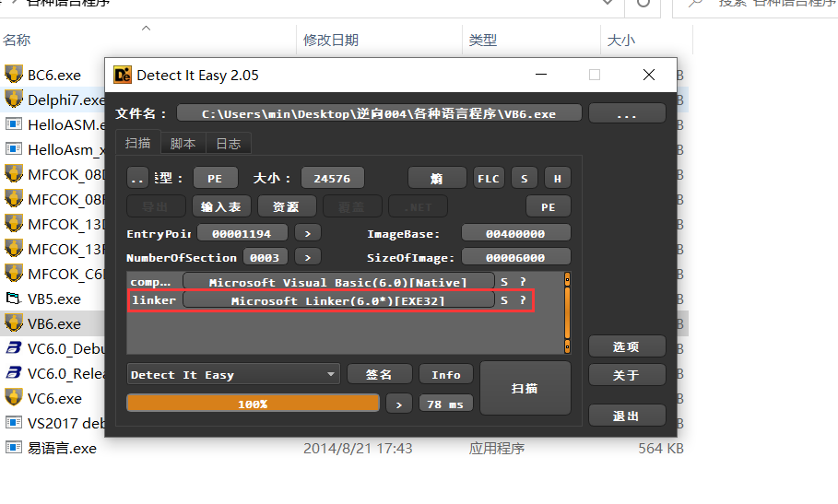
Task: Sort Explorer by 名称 column header
Action: click(17, 40)
